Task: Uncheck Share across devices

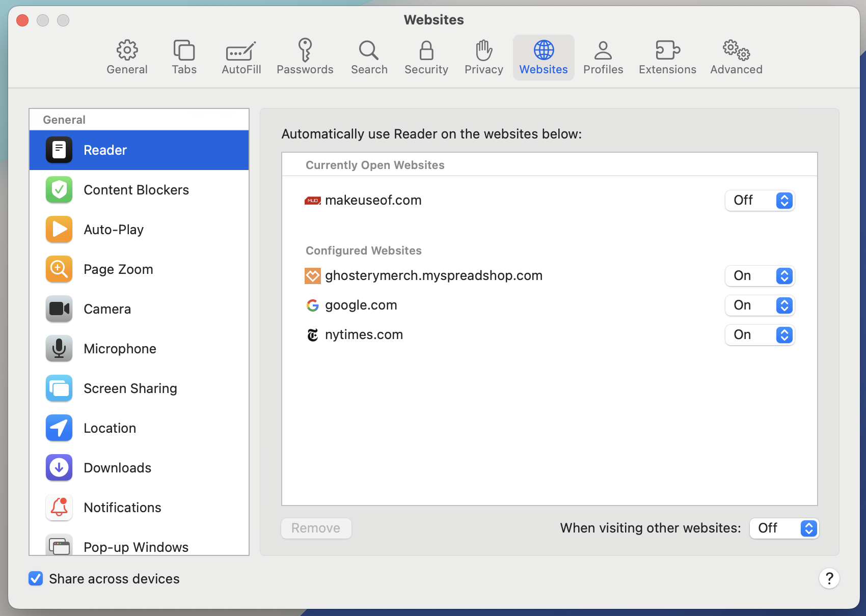Action: [x=35, y=578]
